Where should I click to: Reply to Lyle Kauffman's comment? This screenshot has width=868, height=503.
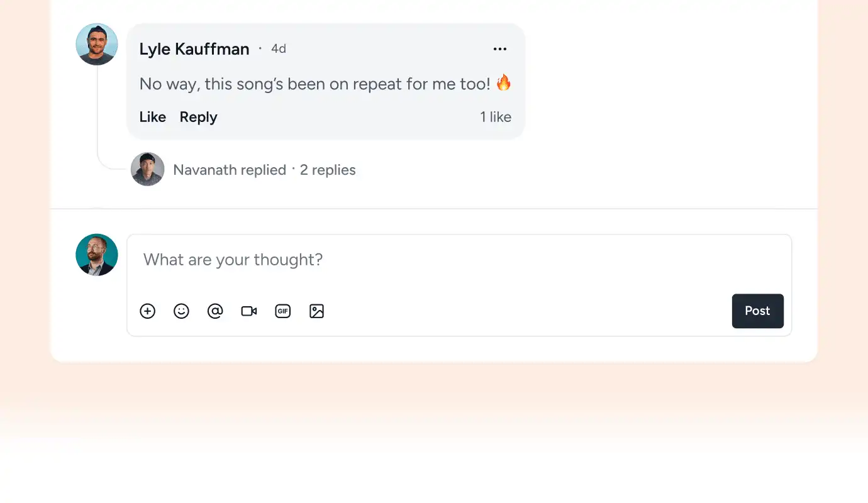tap(198, 117)
